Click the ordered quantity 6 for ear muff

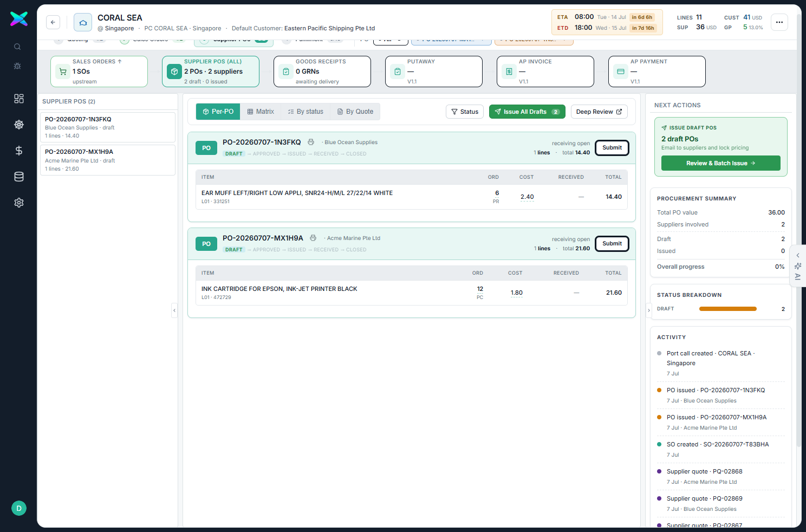[x=497, y=193]
